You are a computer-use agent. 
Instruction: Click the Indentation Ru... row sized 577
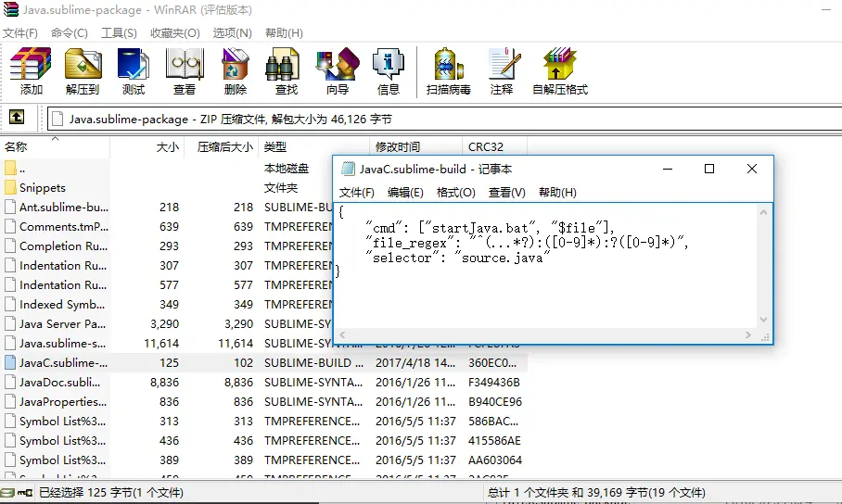(x=167, y=285)
